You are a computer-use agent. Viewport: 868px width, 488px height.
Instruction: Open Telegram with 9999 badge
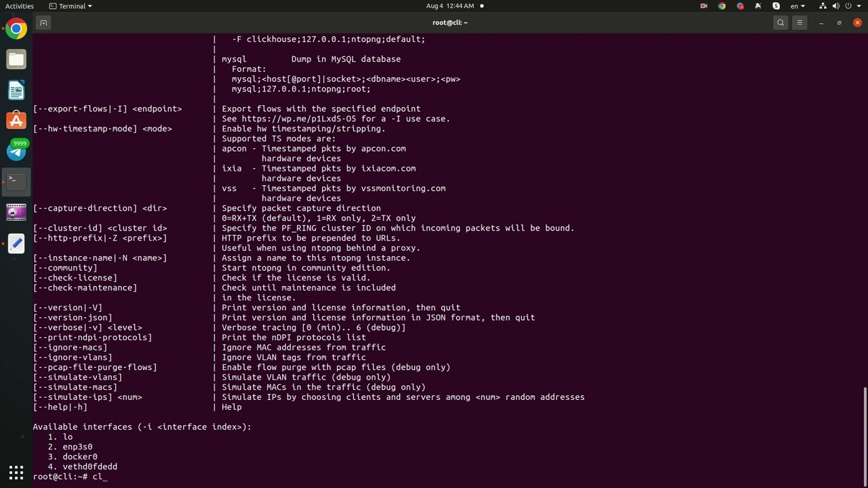coord(16,150)
